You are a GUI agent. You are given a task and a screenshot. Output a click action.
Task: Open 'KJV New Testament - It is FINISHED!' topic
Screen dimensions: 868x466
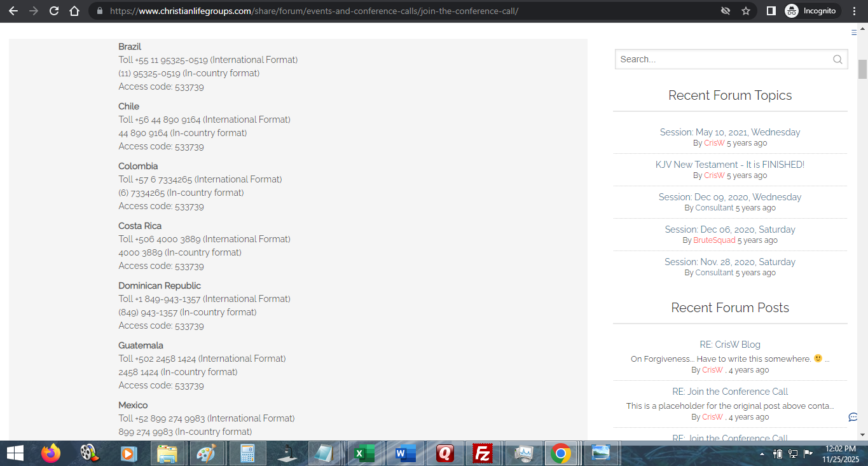point(730,165)
